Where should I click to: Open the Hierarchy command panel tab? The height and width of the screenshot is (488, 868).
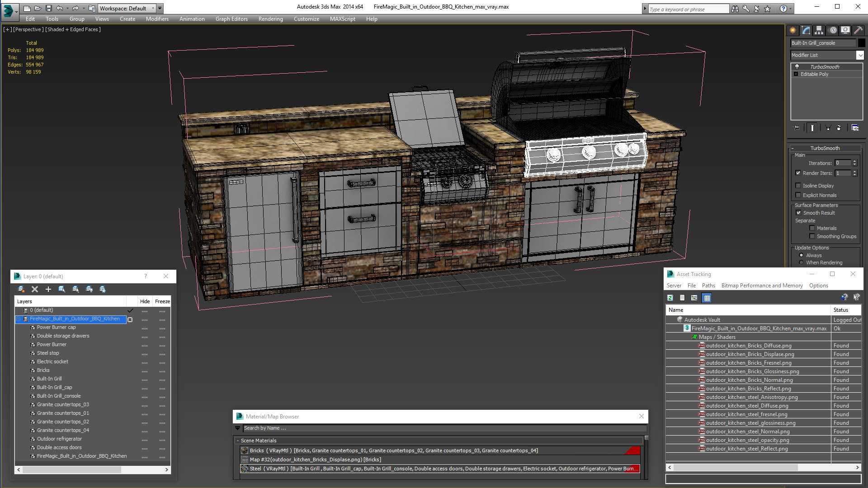(x=819, y=30)
